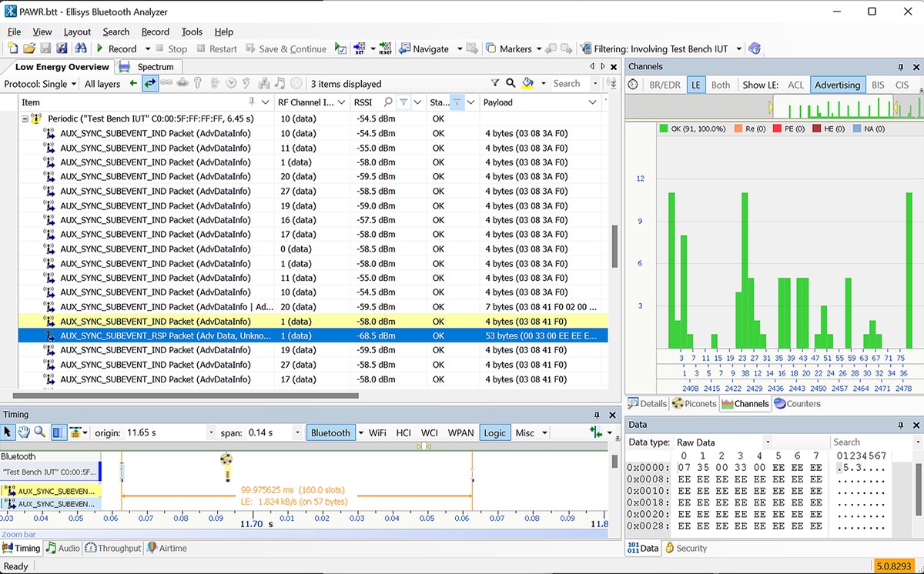Click the New file toolbar icon
The width and height of the screenshot is (924, 574).
click(x=12, y=48)
